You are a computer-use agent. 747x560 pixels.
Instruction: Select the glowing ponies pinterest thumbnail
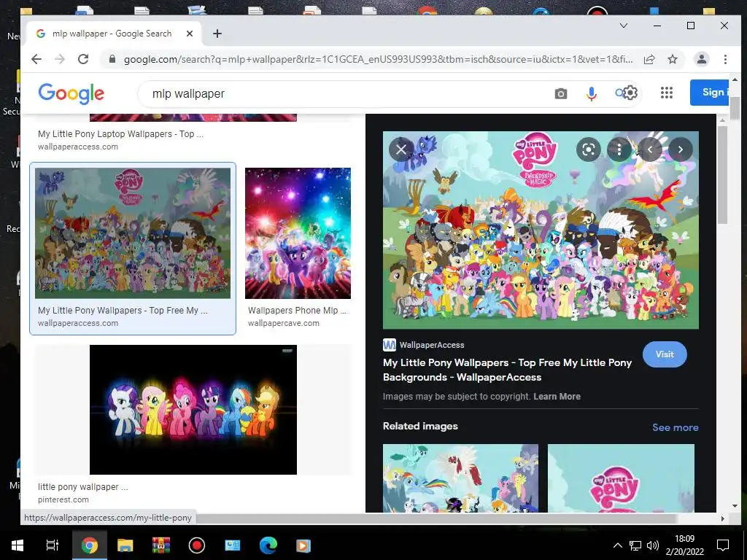193,410
